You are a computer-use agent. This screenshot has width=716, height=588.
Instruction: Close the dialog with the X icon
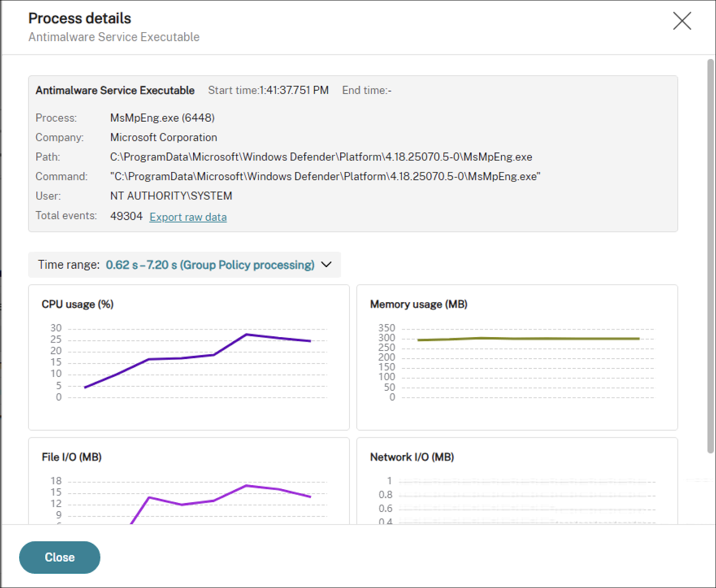[682, 21]
